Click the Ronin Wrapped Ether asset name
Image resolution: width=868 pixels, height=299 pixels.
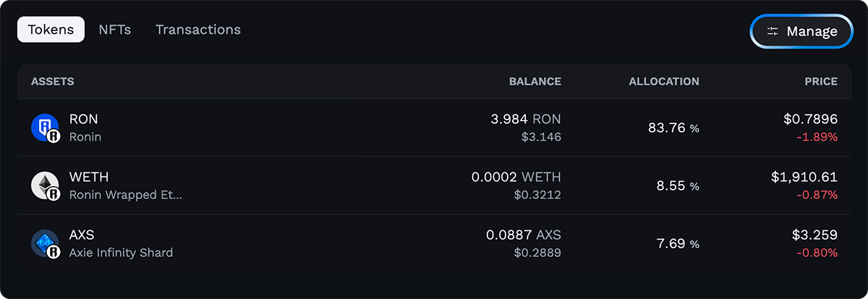[125, 194]
